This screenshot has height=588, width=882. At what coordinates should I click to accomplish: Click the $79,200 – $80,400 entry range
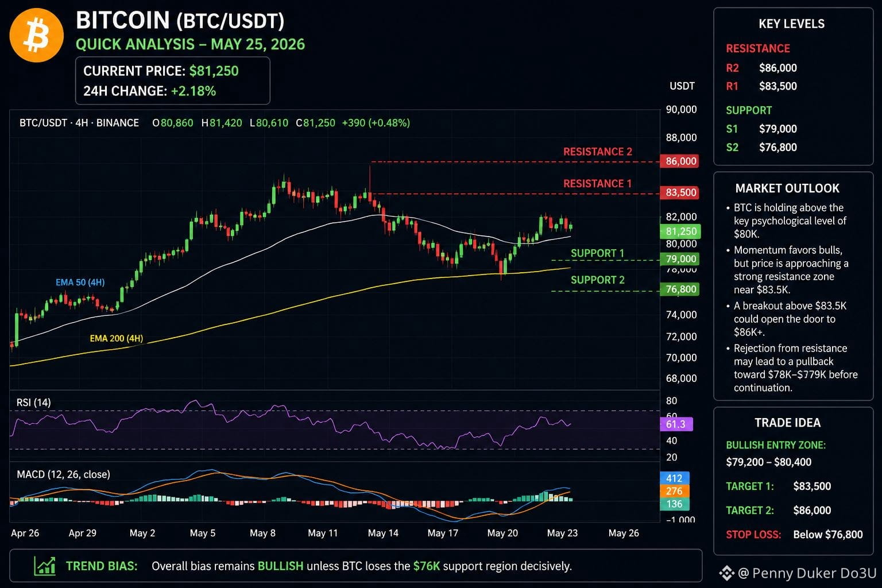pos(769,462)
